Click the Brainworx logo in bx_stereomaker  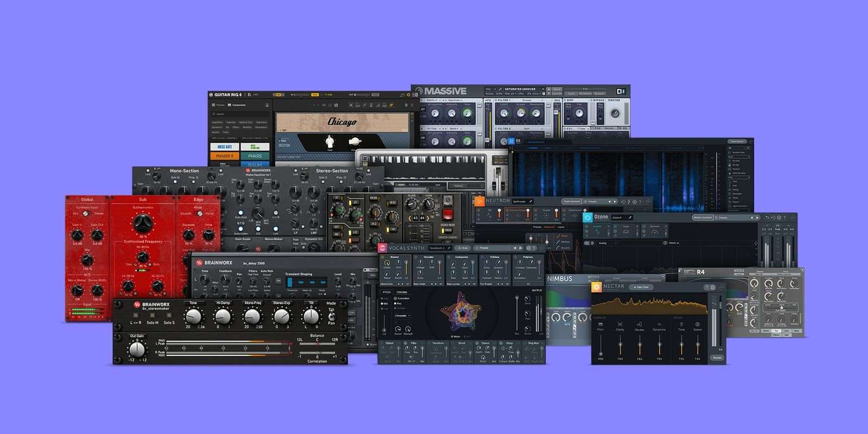137,305
